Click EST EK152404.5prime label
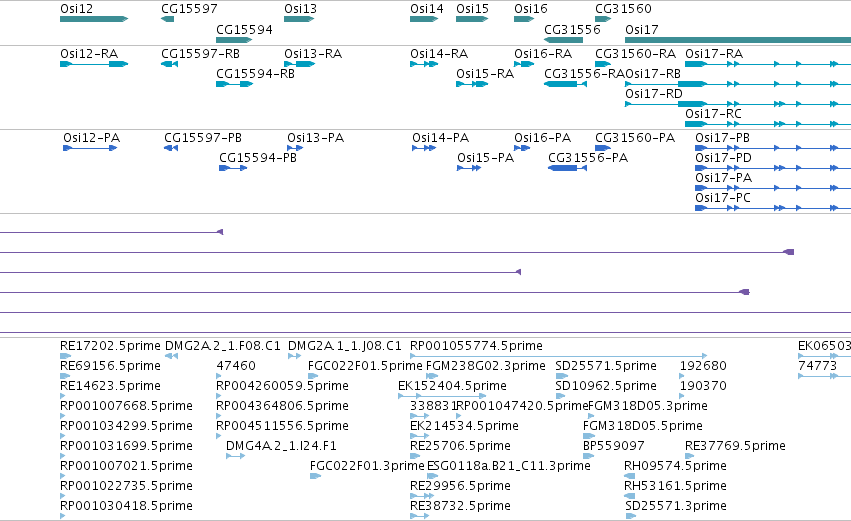The width and height of the screenshot is (851, 521). pos(452,386)
